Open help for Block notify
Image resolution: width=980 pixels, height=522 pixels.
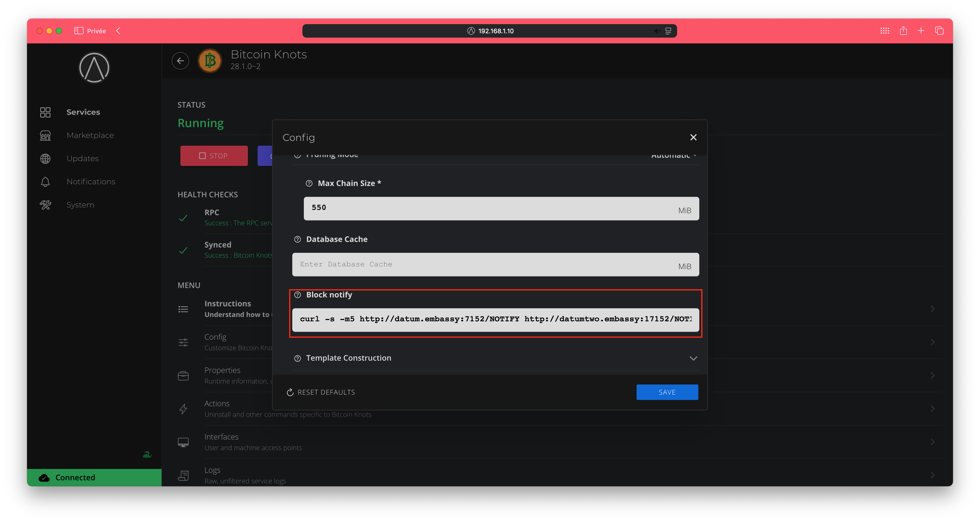click(298, 295)
